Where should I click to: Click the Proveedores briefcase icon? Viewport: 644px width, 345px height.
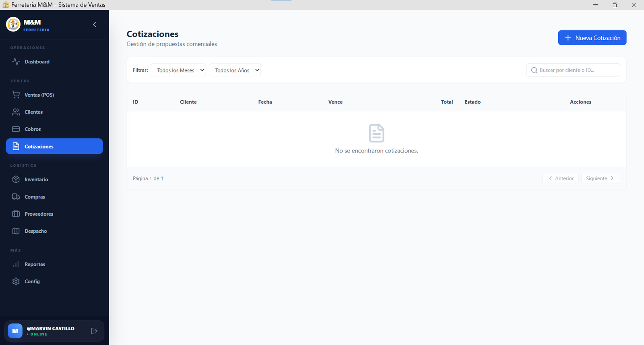click(x=16, y=214)
